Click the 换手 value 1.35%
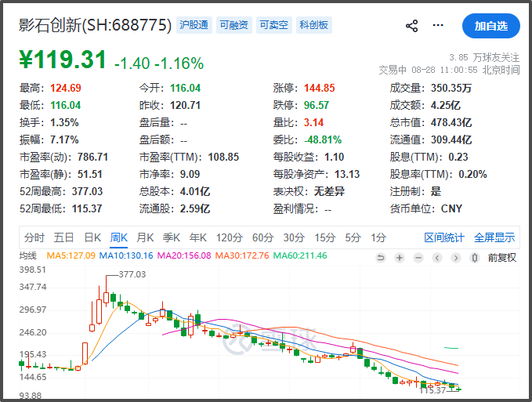This screenshot has width=532, height=402. [64, 123]
